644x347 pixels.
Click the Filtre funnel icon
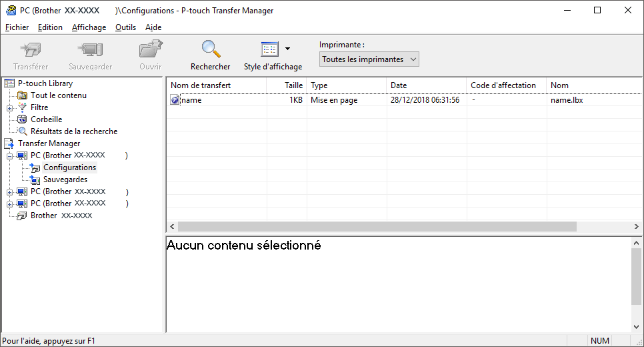tap(22, 107)
